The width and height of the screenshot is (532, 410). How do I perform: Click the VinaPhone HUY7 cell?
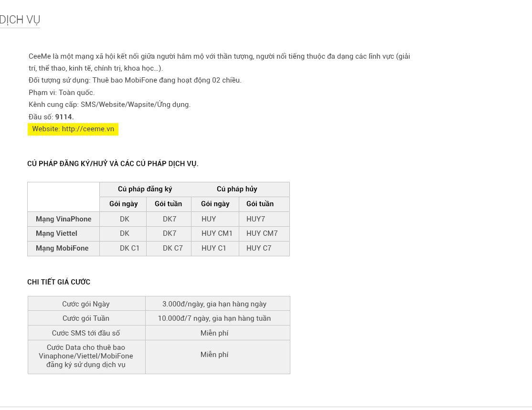pyautogui.click(x=264, y=219)
